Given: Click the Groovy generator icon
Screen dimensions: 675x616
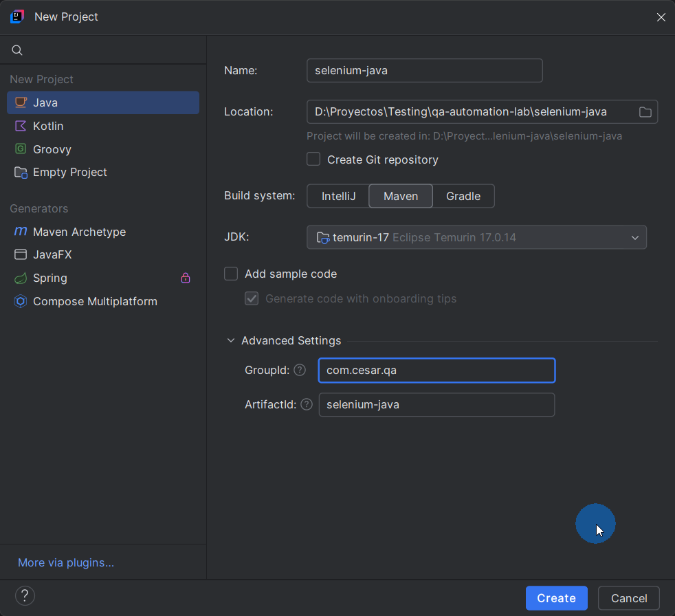Looking at the screenshot, I should coord(19,149).
